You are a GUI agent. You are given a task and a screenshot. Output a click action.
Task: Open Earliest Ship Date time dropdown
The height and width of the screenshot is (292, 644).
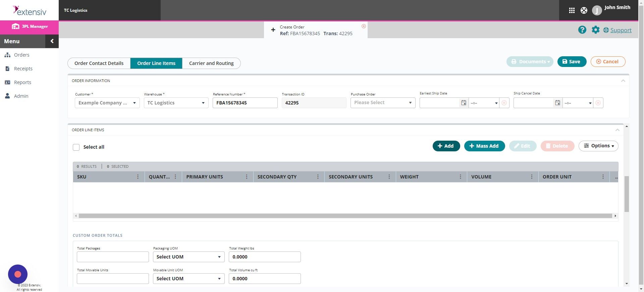coord(484,103)
